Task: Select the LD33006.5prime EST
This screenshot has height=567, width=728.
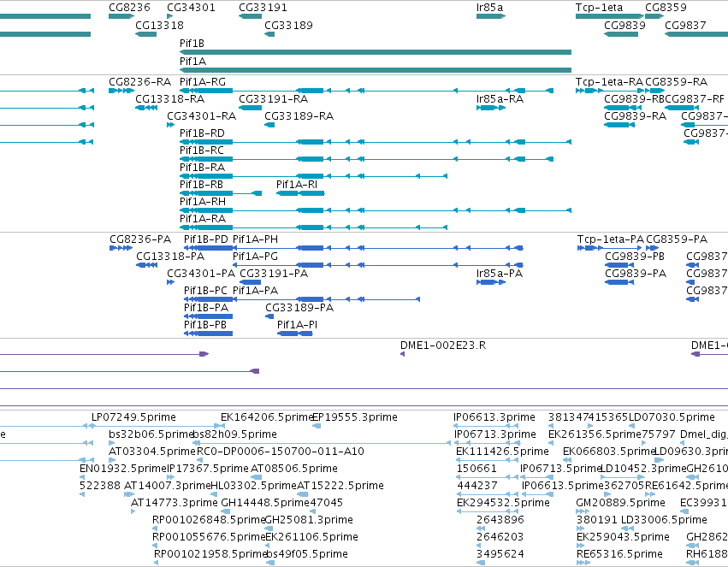Action: (x=626, y=529)
